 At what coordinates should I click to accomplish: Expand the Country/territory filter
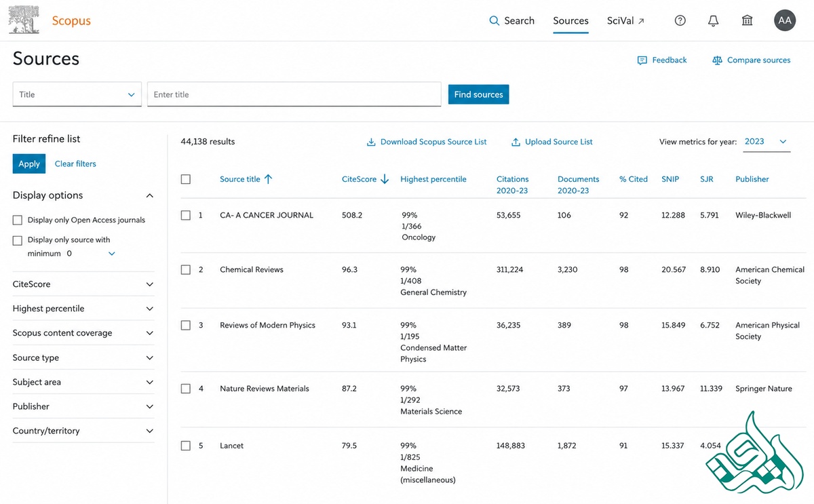(x=83, y=431)
